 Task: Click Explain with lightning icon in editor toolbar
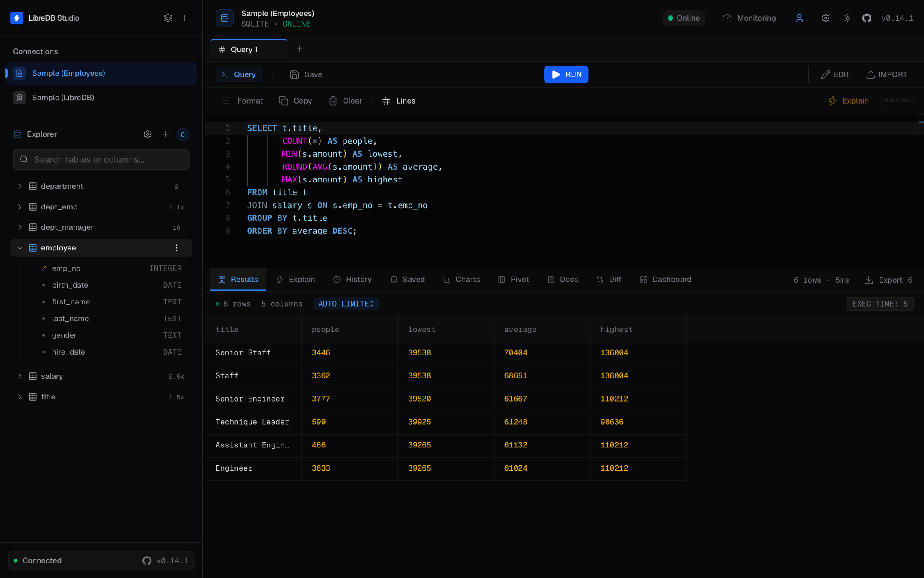click(x=848, y=101)
